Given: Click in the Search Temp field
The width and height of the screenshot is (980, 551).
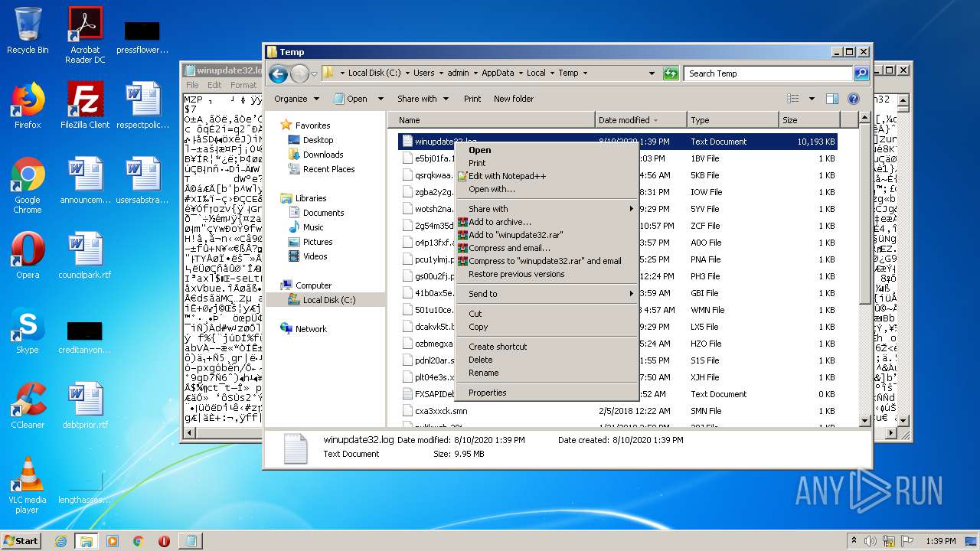Looking at the screenshot, I should (768, 73).
